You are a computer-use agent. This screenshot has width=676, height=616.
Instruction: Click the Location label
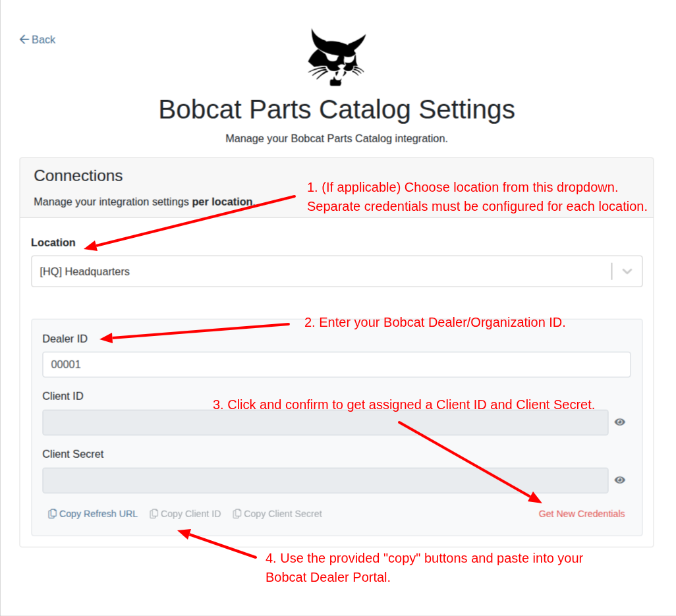point(53,242)
